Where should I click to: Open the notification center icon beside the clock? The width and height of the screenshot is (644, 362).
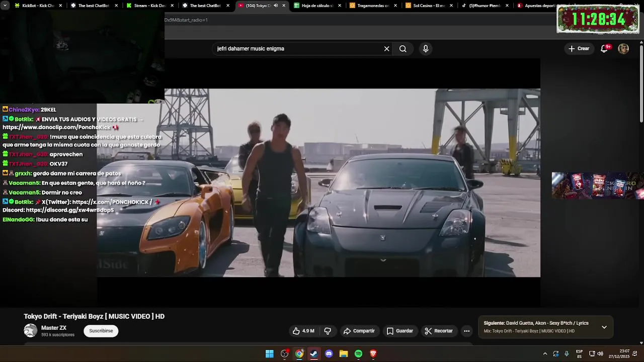coord(636,354)
